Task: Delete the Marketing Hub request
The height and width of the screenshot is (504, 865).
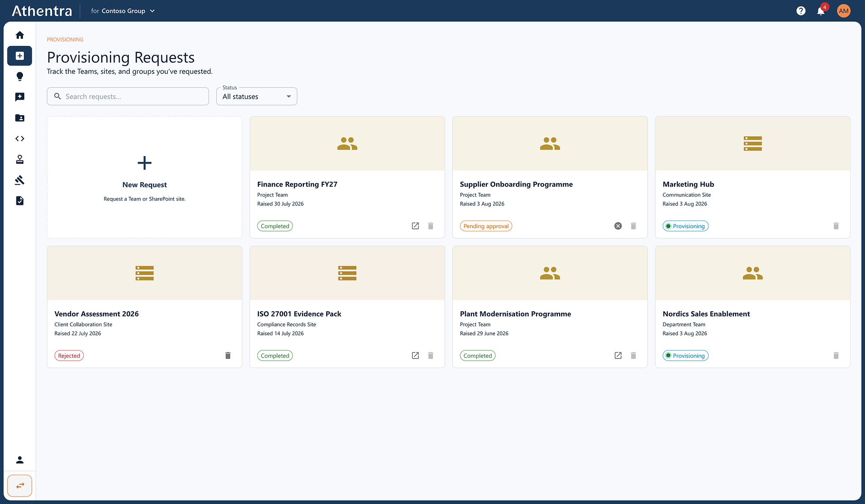Action: pos(836,226)
